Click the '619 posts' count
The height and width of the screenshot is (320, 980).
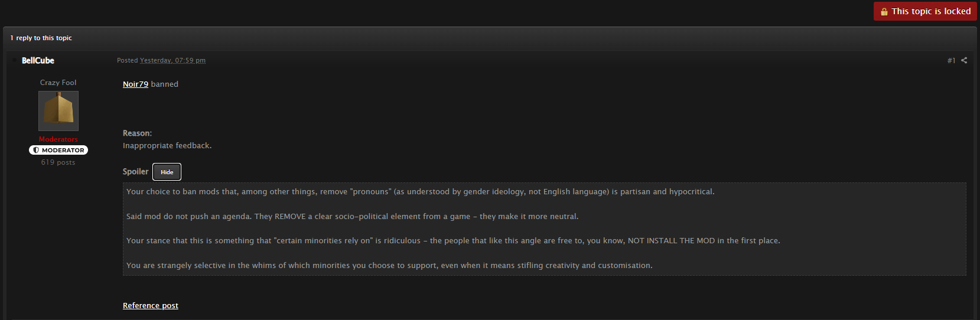58,162
